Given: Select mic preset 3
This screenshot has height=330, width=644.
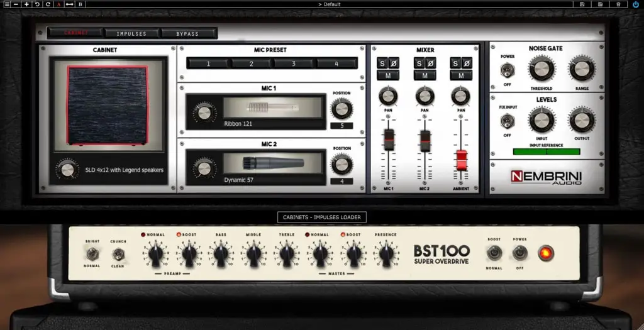Looking at the screenshot, I should 294,63.
